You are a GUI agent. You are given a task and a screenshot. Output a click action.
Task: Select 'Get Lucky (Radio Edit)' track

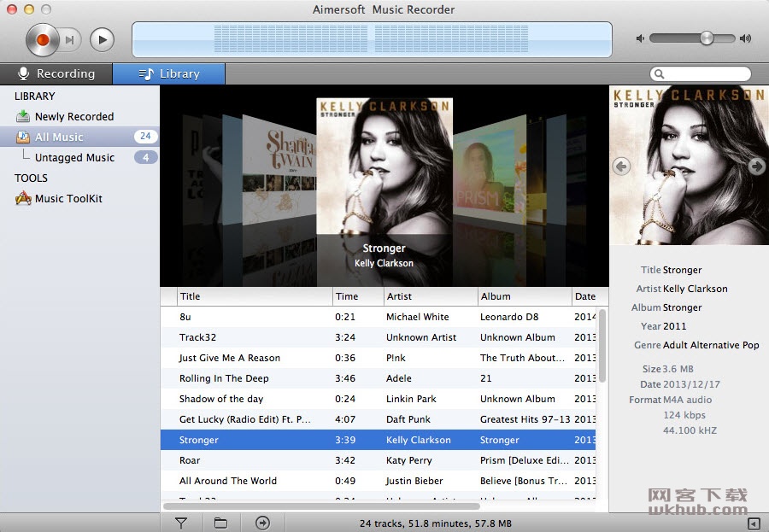coord(379,420)
